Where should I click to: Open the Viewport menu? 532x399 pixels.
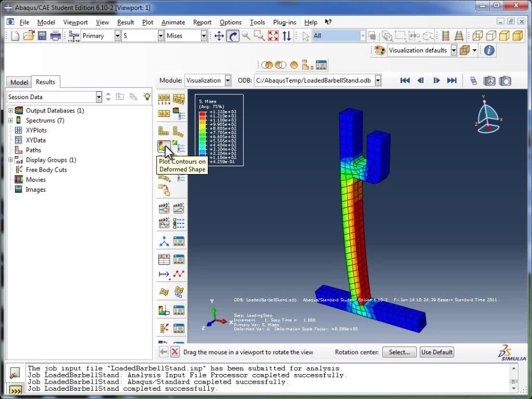coord(75,22)
